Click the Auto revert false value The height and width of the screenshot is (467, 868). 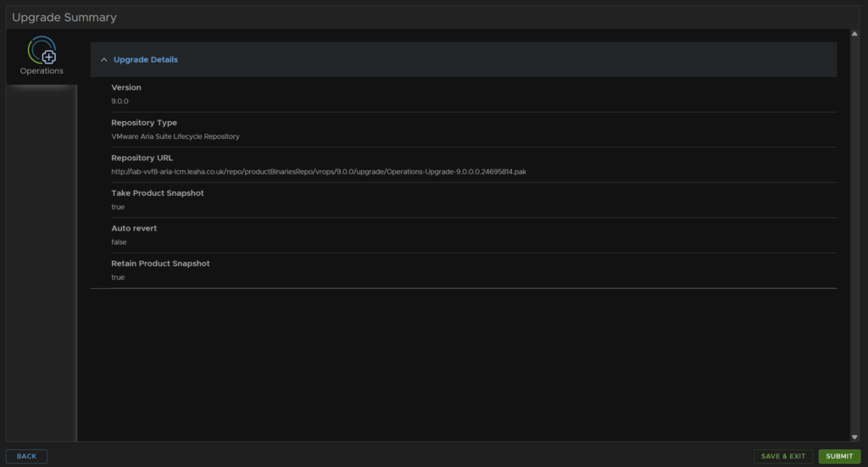coord(119,242)
